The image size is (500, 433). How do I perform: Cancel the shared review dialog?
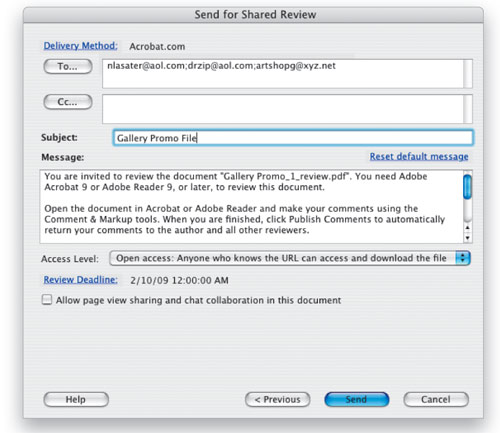[436, 399]
